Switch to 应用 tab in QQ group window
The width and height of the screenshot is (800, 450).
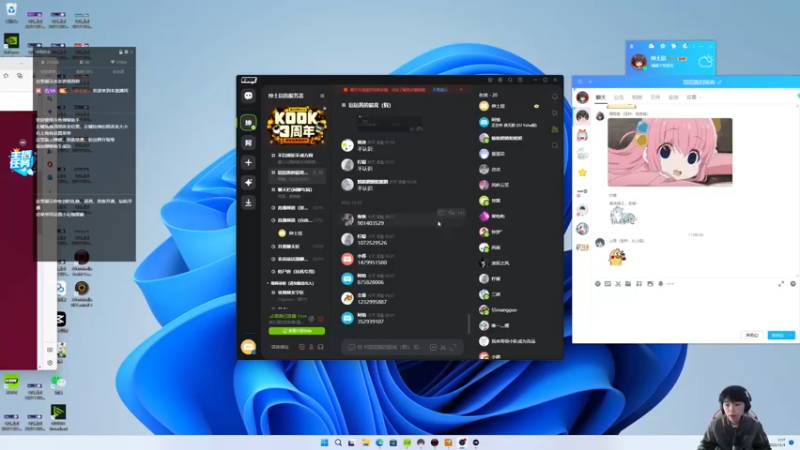coord(673,97)
